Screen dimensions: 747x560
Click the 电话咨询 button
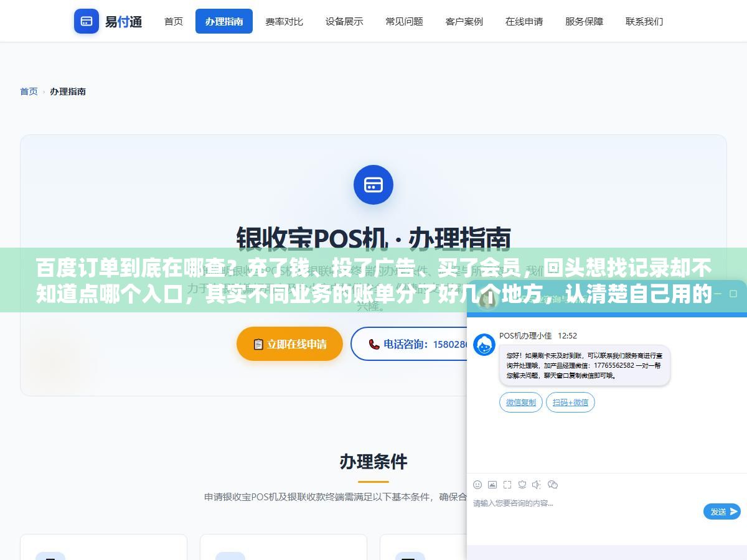[409, 344]
